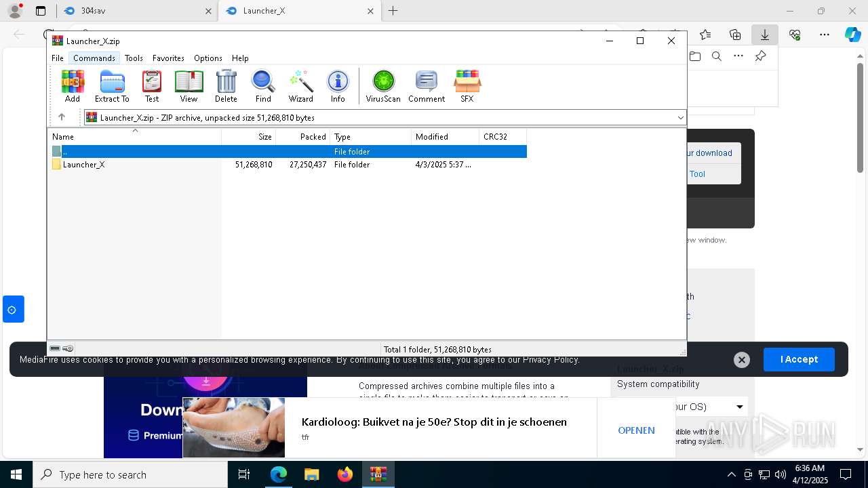Click OPENEN on the advertisement
The image size is (868, 488).
pyautogui.click(x=636, y=430)
